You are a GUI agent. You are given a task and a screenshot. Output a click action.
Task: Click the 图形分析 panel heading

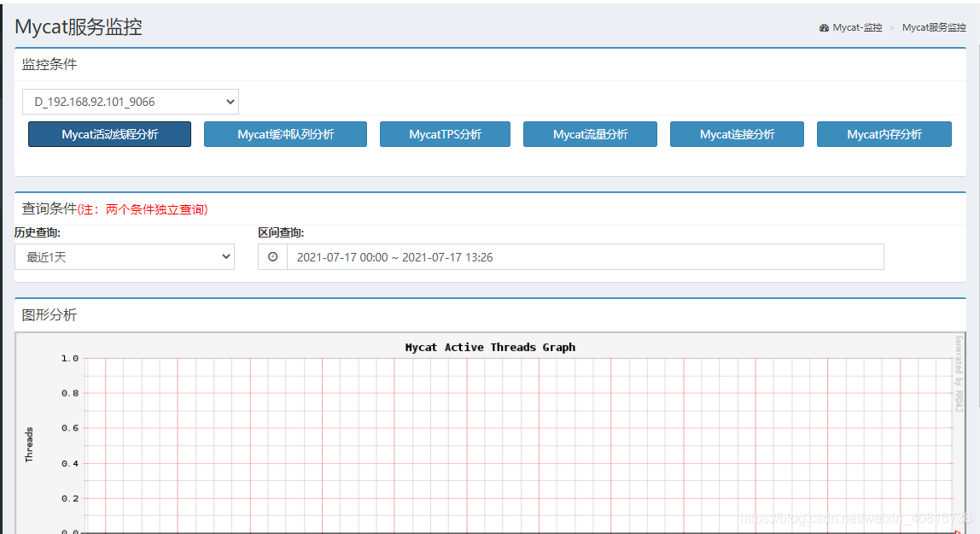click(50, 315)
